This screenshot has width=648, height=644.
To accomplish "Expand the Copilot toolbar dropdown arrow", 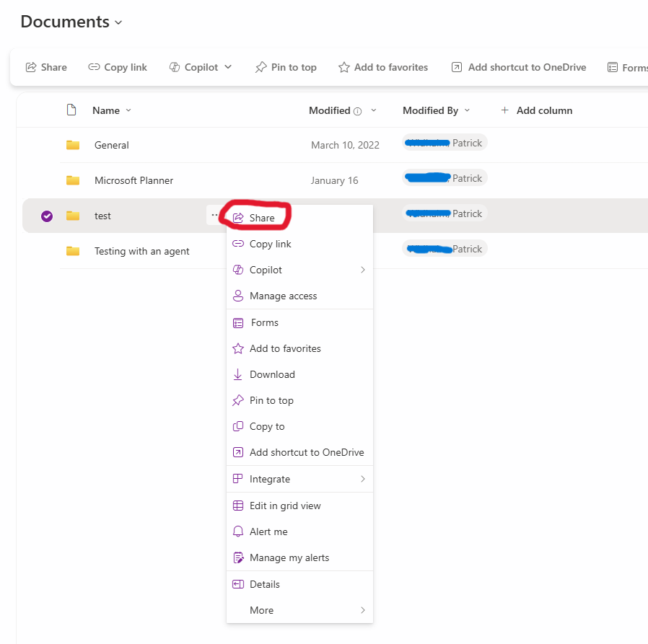I will [x=228, y=67].
